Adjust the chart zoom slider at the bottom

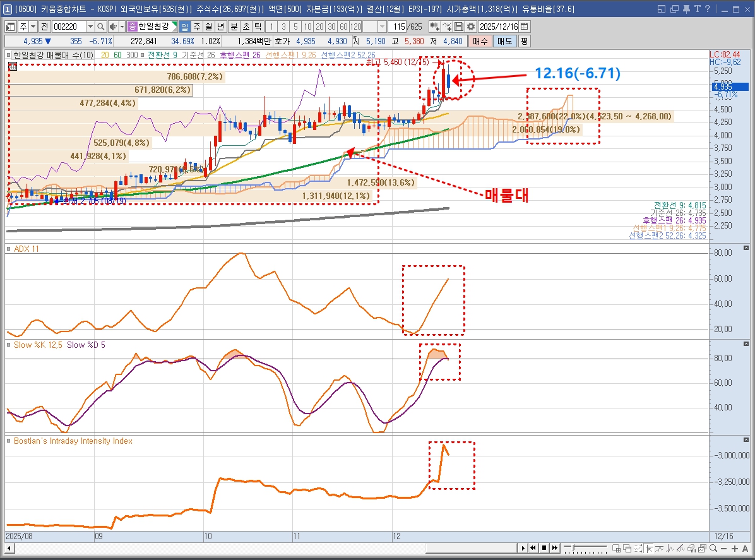click(x=573, y=548)
